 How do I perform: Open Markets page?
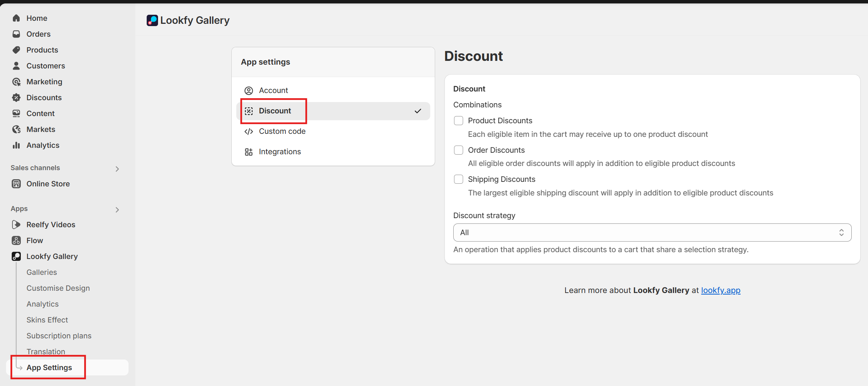tap(41, 129)
